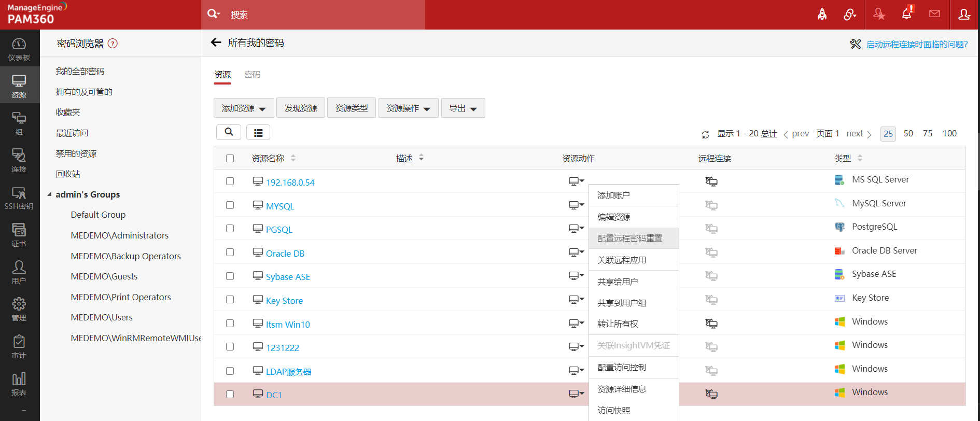Click the back arrow beside 所有我的密码
This screenshot has height=421, width=980.
216,43
